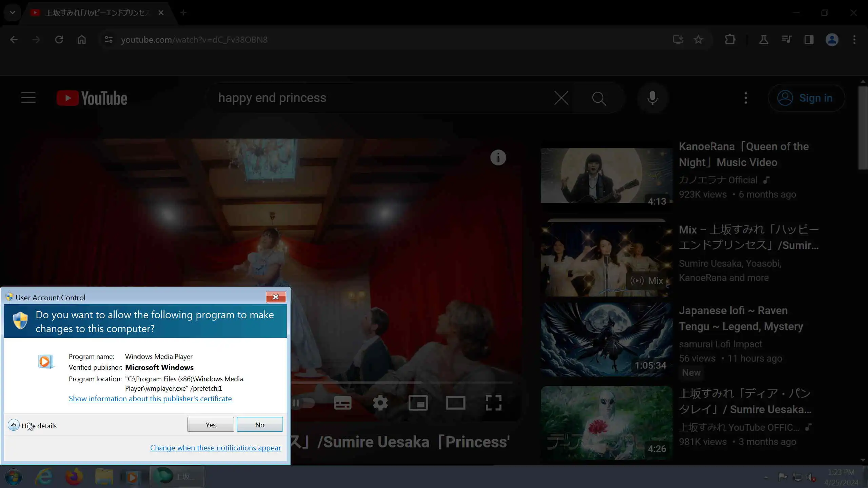Viewport: 868px width, 488px height.
Task: Open Windows Media Player taskbar icon
Action: (x=133, y=477)
